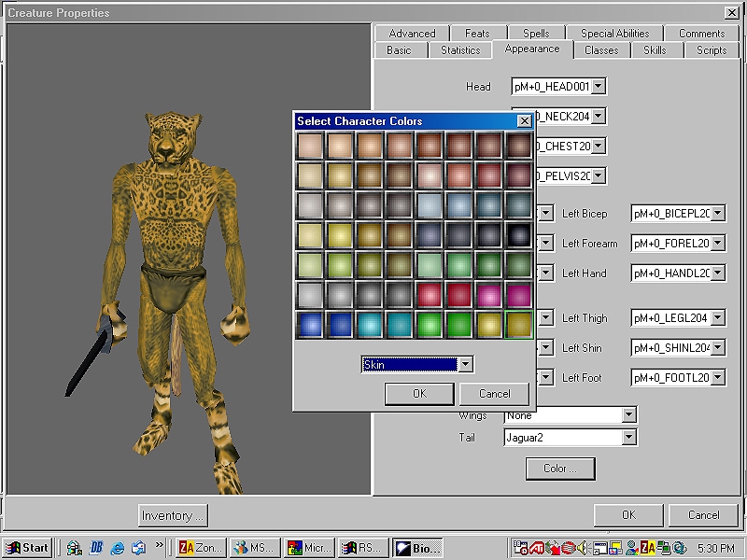
Task: Pick the bright blue swatch starting bottom row
Action: (x=310, y=325)
